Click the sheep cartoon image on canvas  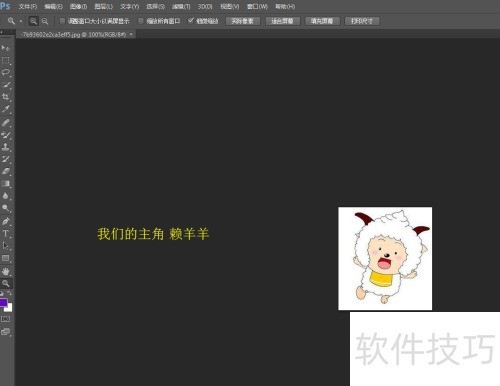[385, 258]
